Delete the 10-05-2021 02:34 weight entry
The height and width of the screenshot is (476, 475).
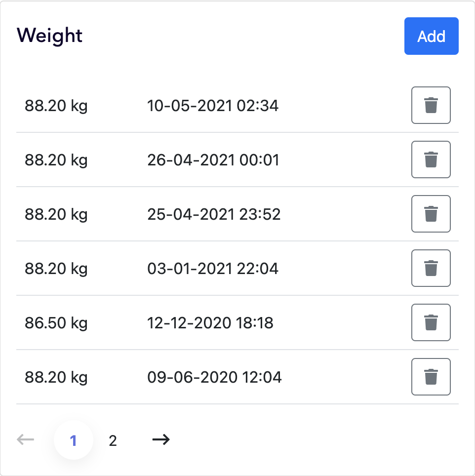coord(431,105)
